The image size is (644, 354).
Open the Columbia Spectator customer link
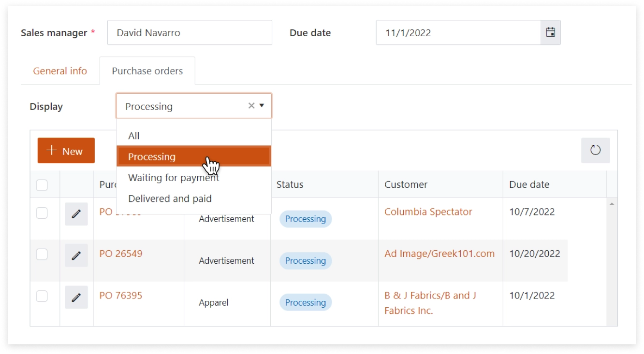[428, 212]
